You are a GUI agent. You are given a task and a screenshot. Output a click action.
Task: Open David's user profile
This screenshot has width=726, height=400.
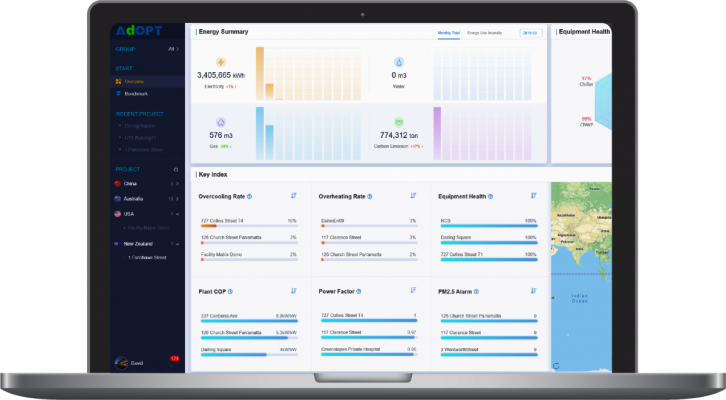(130, 362)
